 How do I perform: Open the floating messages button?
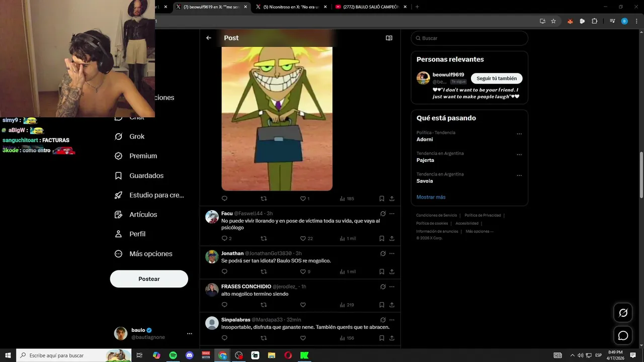[623, 335]
